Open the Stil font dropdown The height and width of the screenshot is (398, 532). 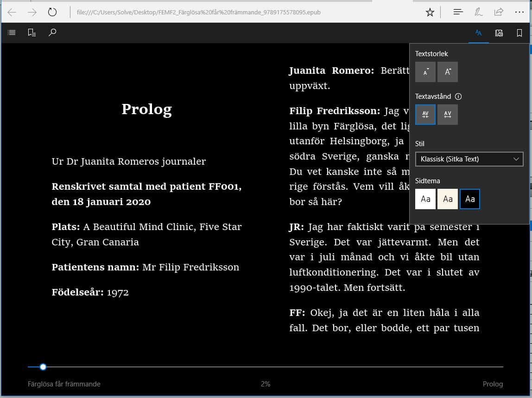(x=469, y=159)
